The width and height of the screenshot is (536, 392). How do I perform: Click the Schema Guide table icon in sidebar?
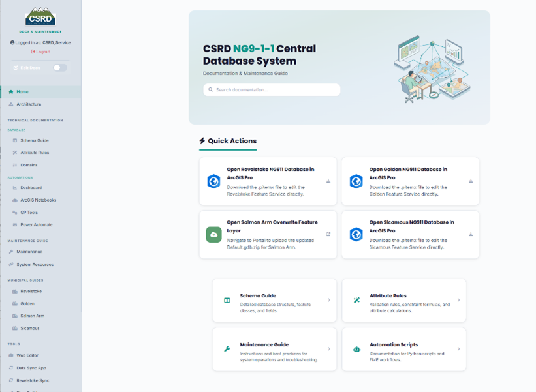(15, 140)
